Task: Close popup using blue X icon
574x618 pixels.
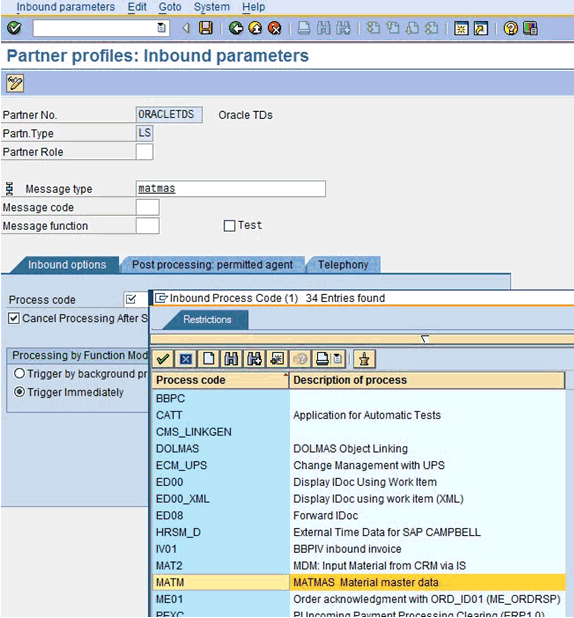Action: click(186, 359)
